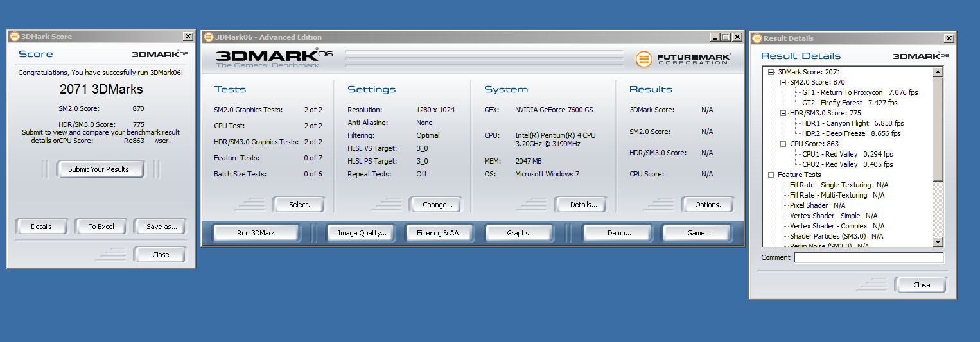
Task: Collapse the CPU Score: 863 node
Action: tap(783, 144)
